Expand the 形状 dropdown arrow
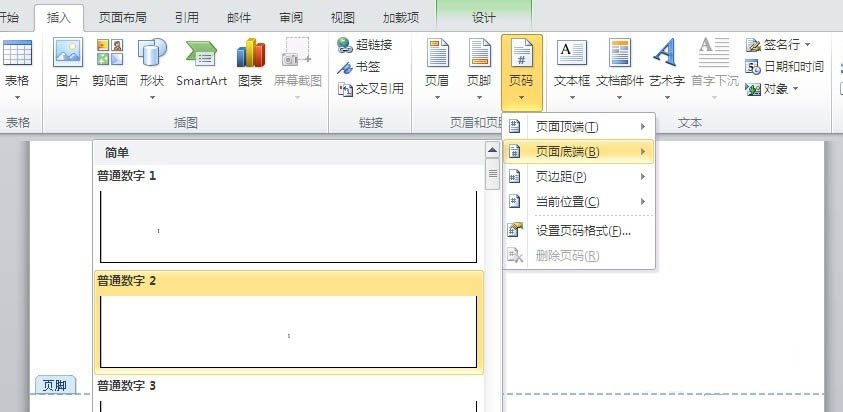The height and width of the screenshot is (412, 843). [152, 98]
